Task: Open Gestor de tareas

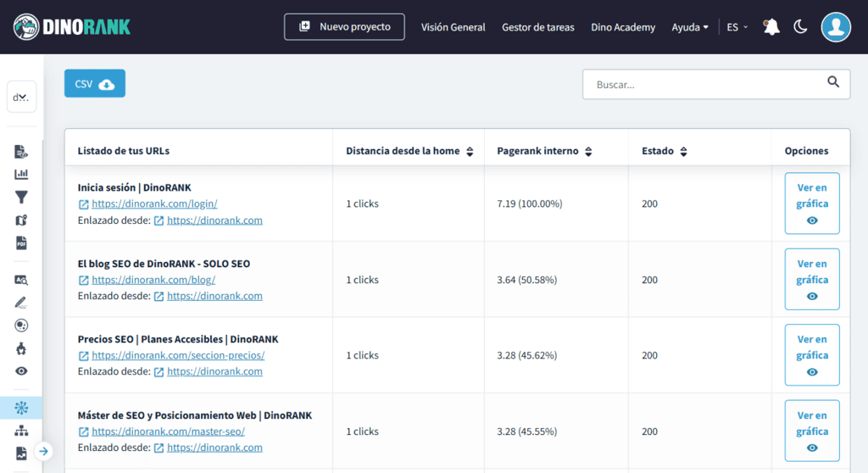Action: pos(537,27)
